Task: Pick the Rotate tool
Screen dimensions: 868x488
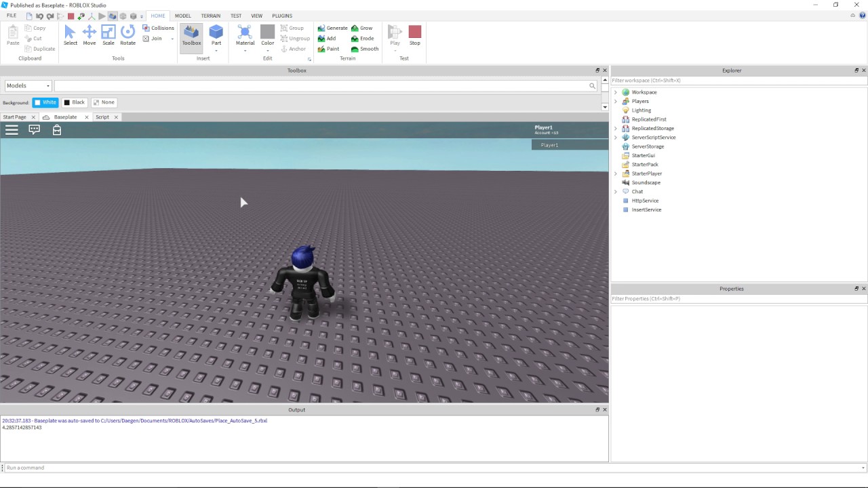Action: (x=127, y=35)
